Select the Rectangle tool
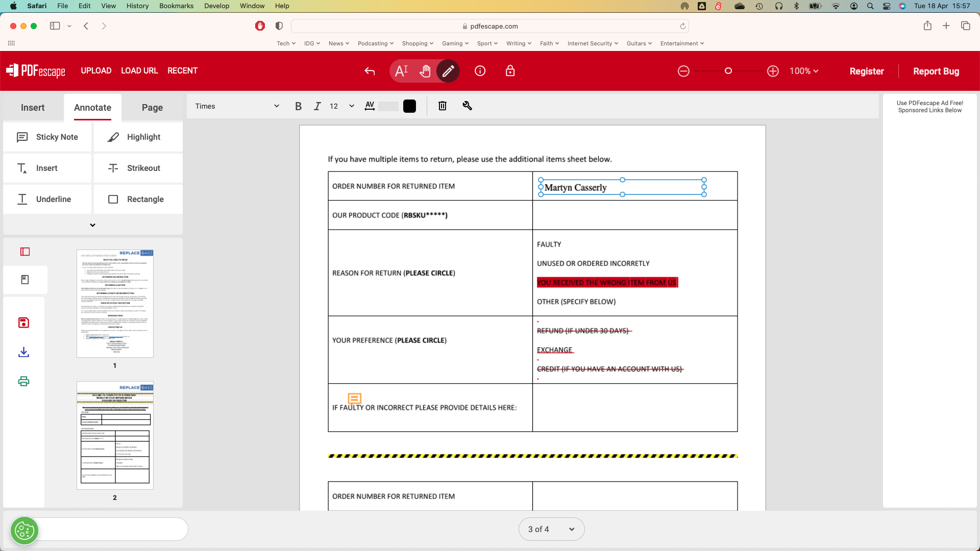 (138, 199)
